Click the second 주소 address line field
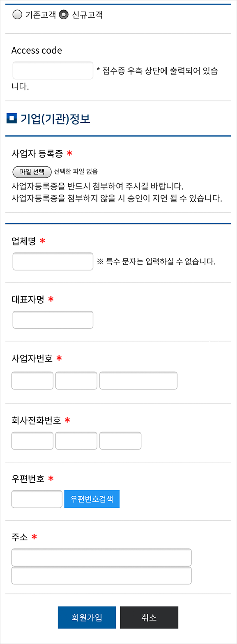 pyautogui.click(x=101, y=575)
